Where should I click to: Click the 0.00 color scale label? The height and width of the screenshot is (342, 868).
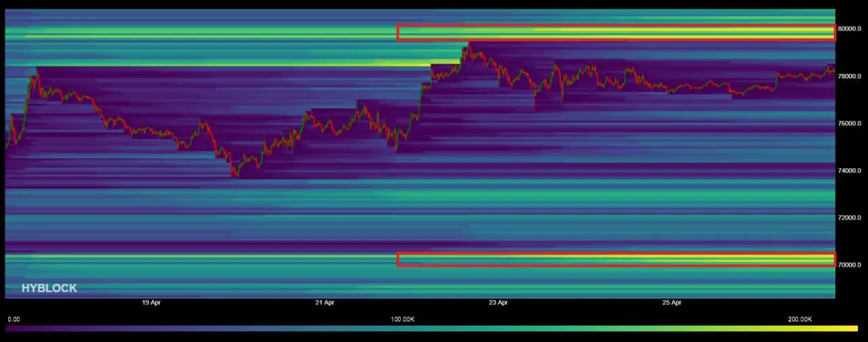(x=14, y=319)
